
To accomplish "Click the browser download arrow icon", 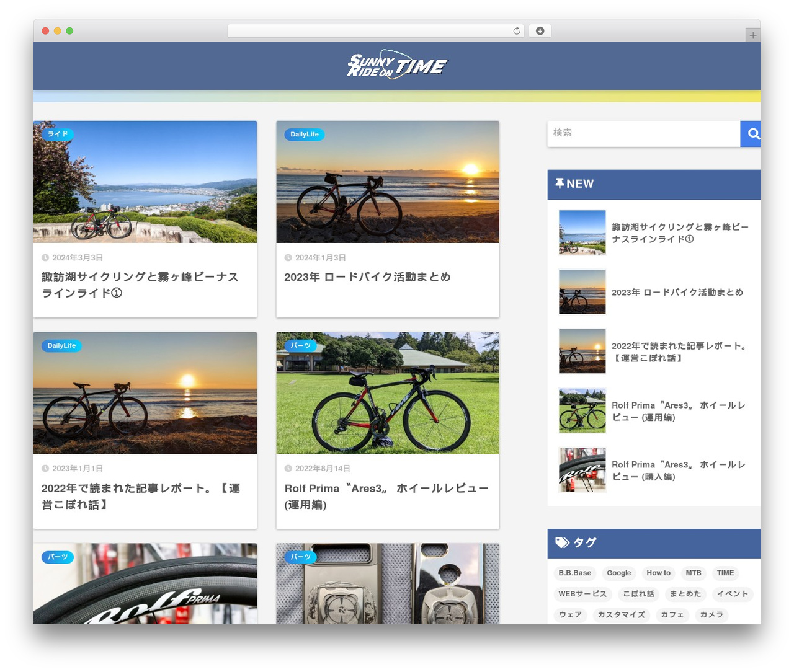I will coord(540,31).
